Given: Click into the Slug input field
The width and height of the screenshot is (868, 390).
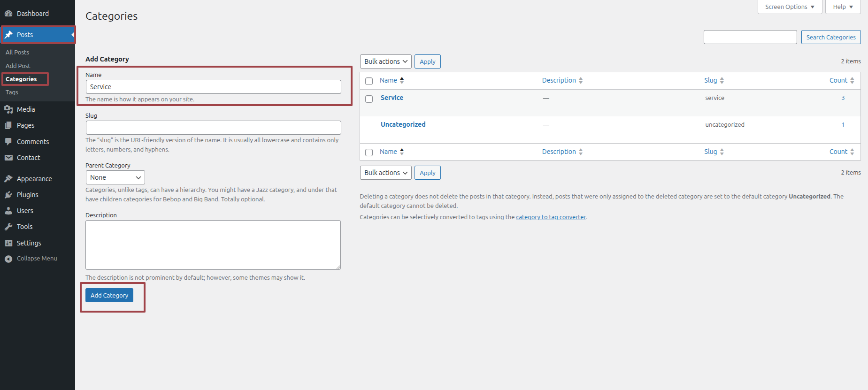Looking at the screenshot, I should click(213, 128).
